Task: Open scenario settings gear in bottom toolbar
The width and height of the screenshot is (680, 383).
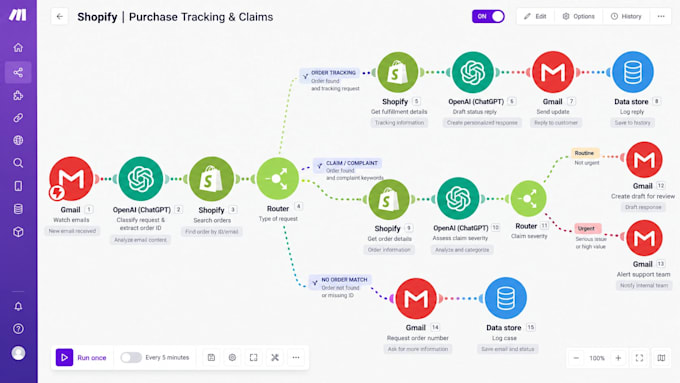Action: pyautogui.click(x=232, y=357)
